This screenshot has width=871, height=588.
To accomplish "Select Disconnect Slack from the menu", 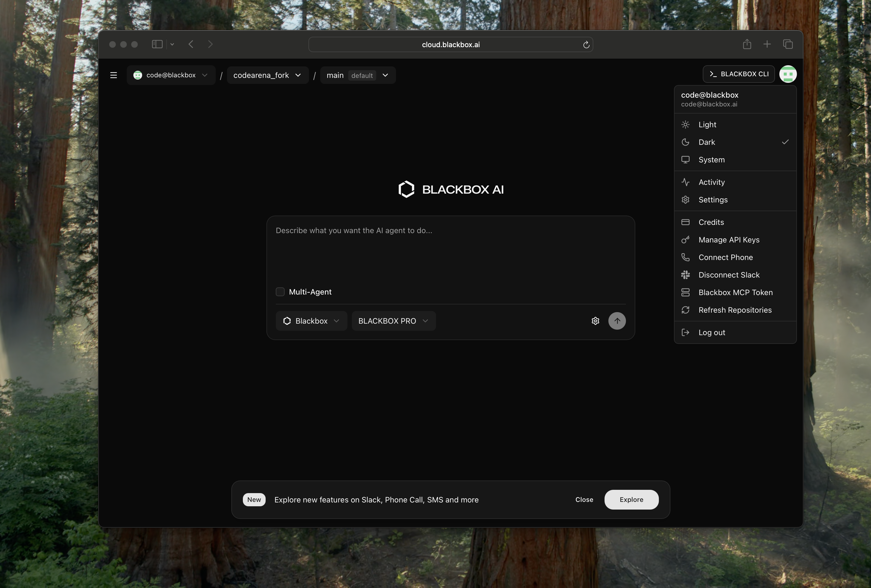I will [x=729, y=275].
